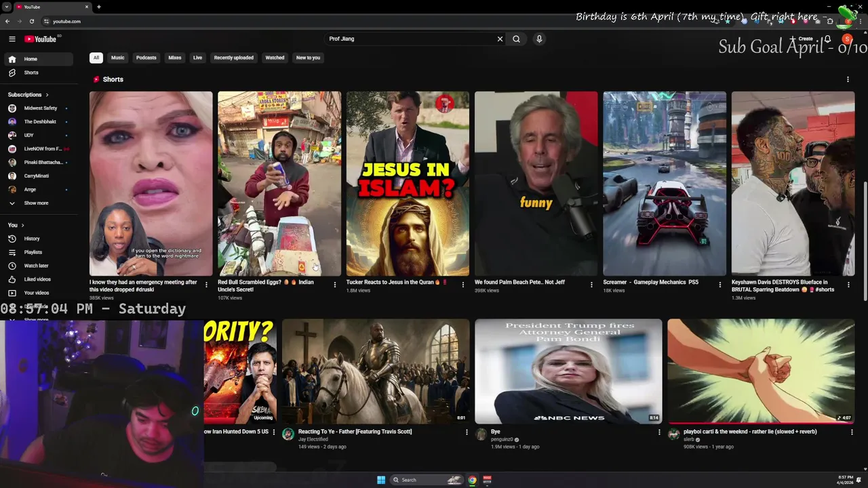Screen dimensions: 868x488
Task: Click the magnifier search button
Action: 517,39
